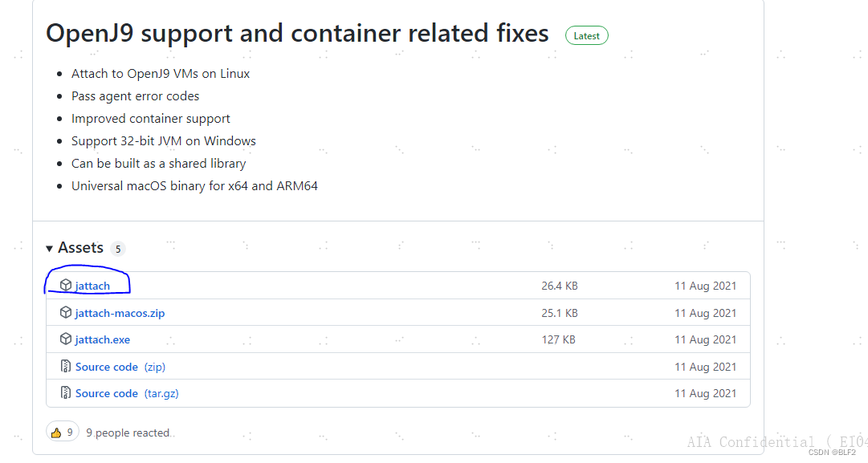The height and width of the screenshot is (463, 868).
Task: Collapse the Assets section triangle
Action: 50,249
